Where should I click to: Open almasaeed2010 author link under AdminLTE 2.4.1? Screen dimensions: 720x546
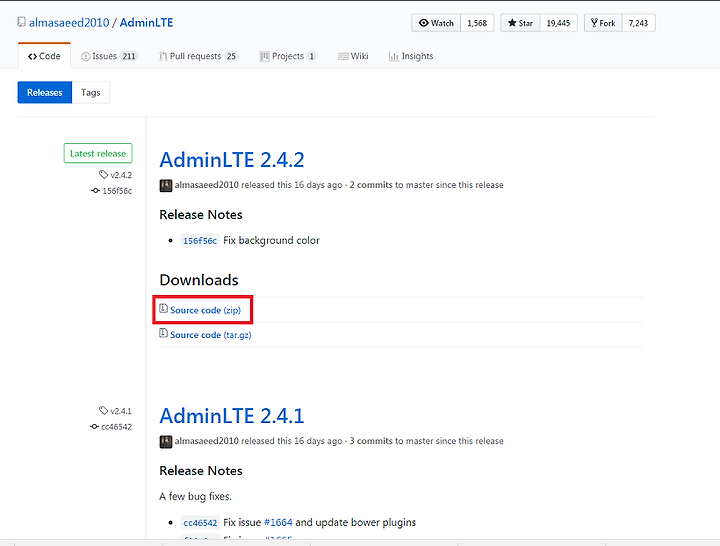[207, 441]
